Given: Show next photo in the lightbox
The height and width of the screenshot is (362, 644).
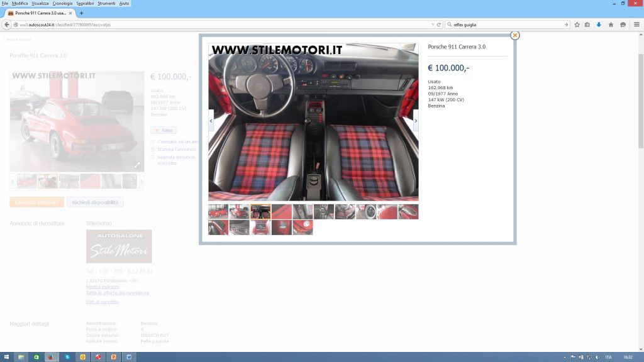Looking at the screenshot, I should (416, 121).
